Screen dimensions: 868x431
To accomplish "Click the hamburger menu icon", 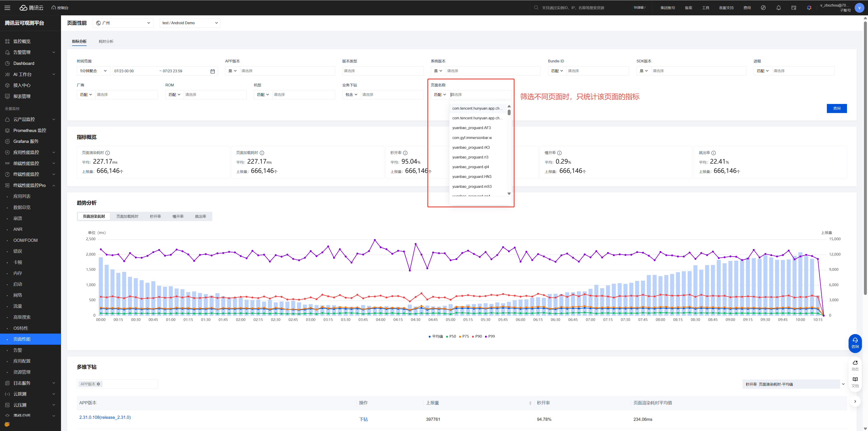I will point(7,7).
